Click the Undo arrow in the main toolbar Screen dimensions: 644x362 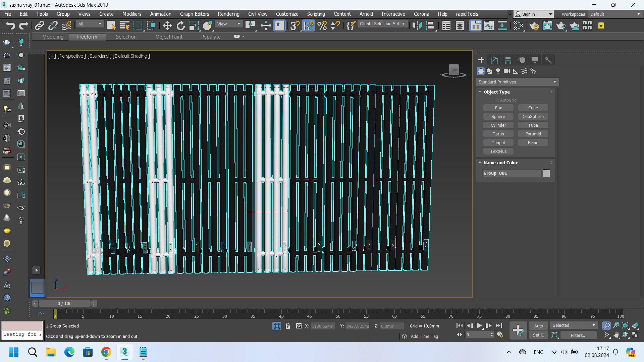10,26
